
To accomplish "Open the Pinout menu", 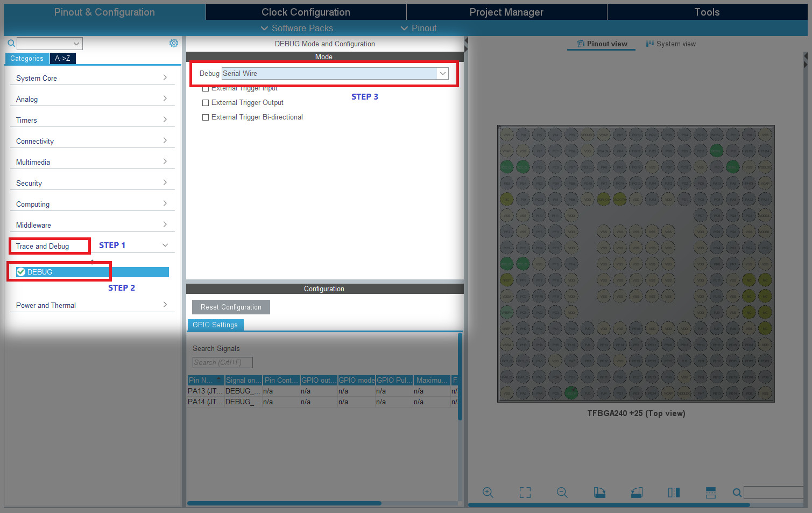I will pos(418,28).
